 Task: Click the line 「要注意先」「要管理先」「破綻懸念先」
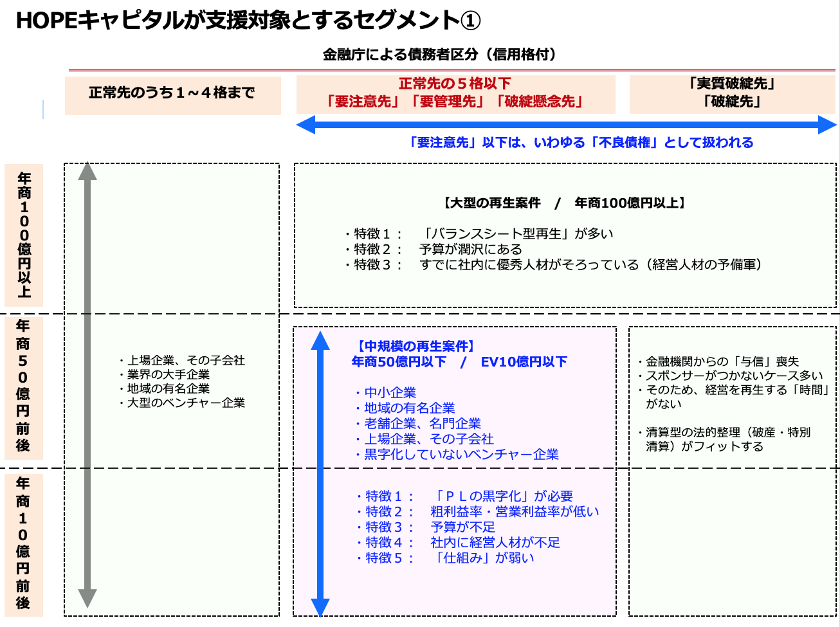point(455,102)
